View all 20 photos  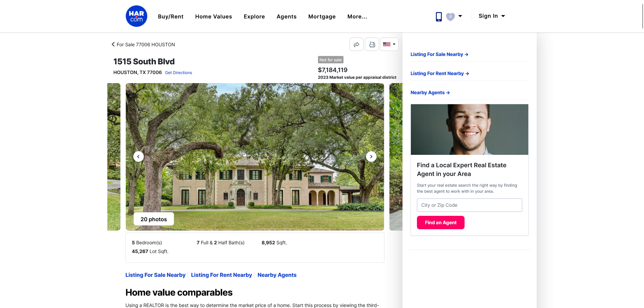[154, 219]
